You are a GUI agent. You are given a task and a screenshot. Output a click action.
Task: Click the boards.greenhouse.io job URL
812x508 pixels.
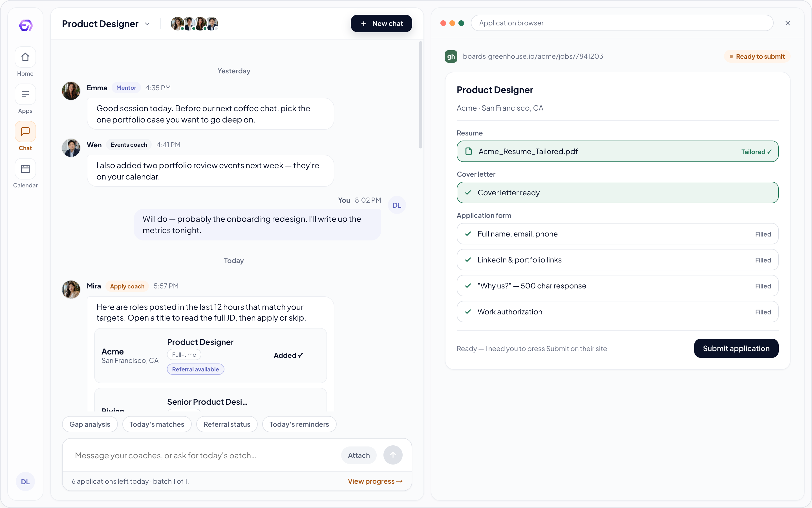point(533,56)
